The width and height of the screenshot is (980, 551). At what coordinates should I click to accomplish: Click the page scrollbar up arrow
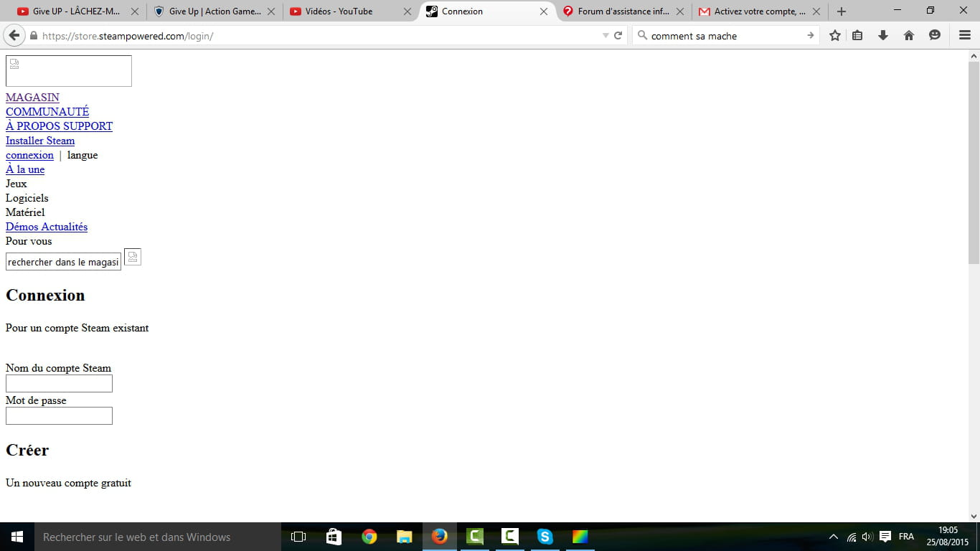tap(974, 56)
